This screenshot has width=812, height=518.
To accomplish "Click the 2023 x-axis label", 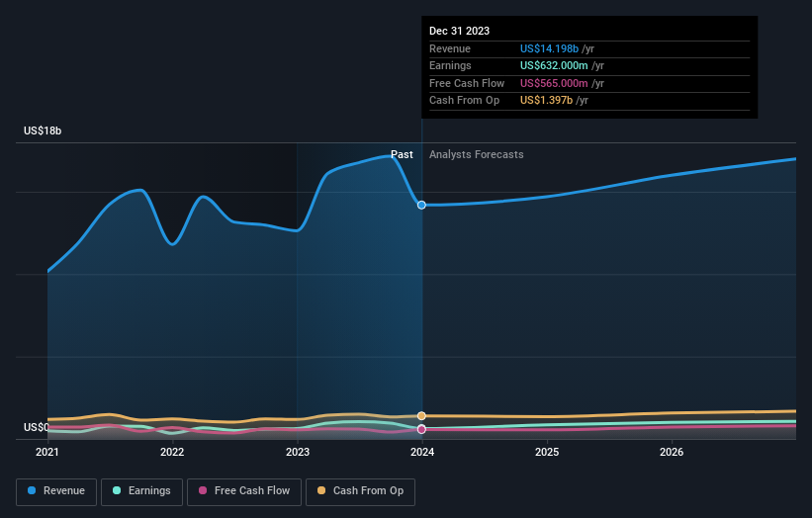I will [x=298, y=452].
